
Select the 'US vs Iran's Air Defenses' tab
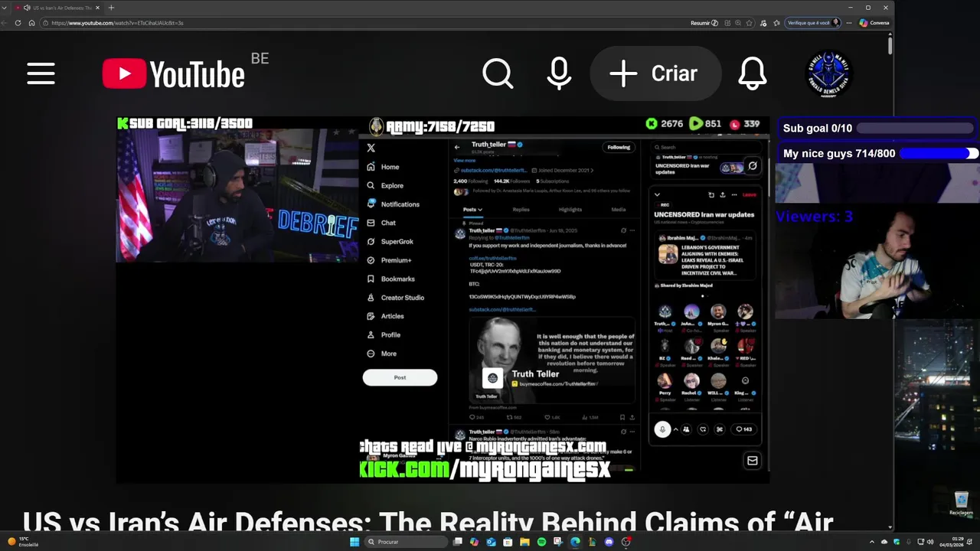point(57,8)
